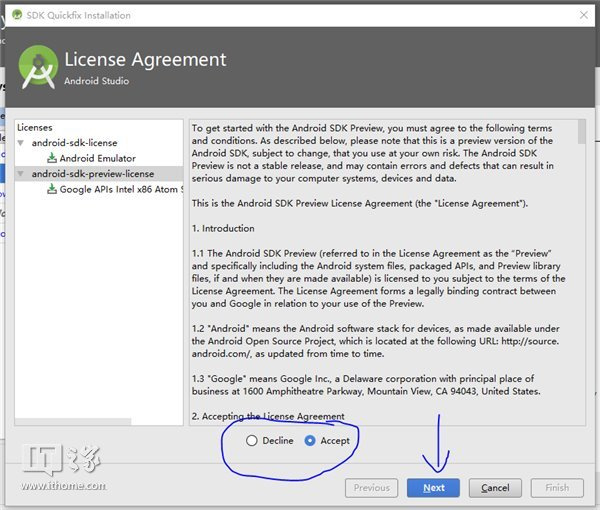Select android-sdk-preview-license in the Licenses tree
Viewport: 600px width, 510px height.
[93, 173]
